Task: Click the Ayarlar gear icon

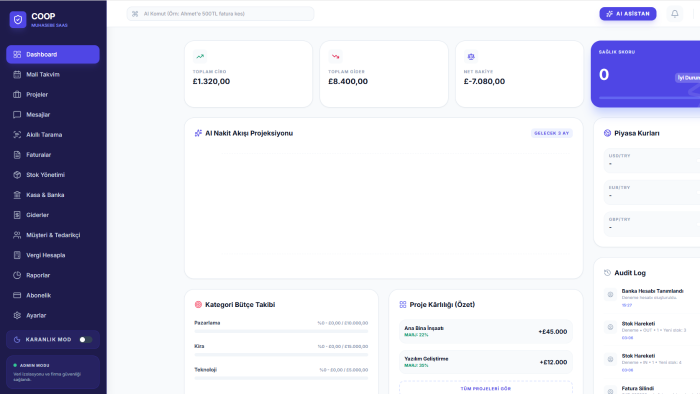Action: 17,315
